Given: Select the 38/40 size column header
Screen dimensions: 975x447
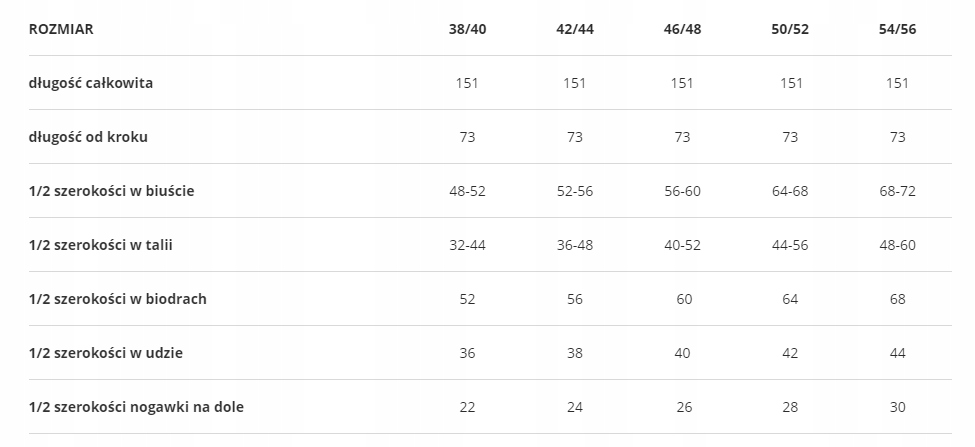Looking at the screenshot, I should 467,29.
